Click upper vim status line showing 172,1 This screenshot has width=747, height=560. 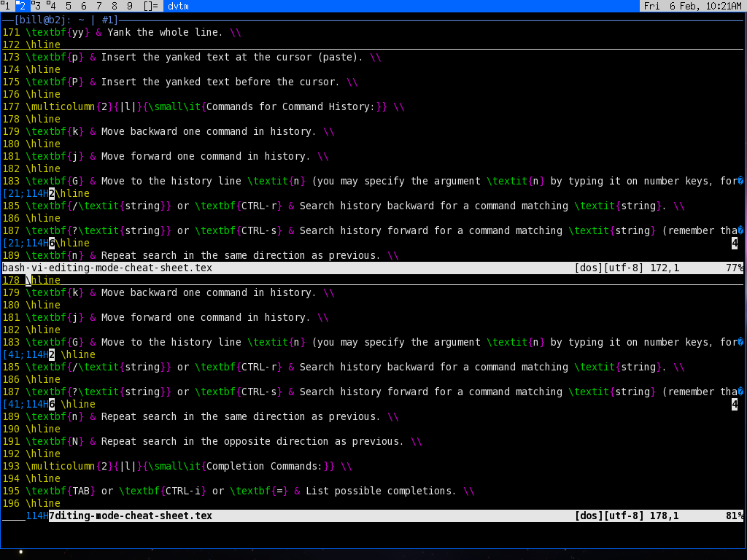(365, 268)
